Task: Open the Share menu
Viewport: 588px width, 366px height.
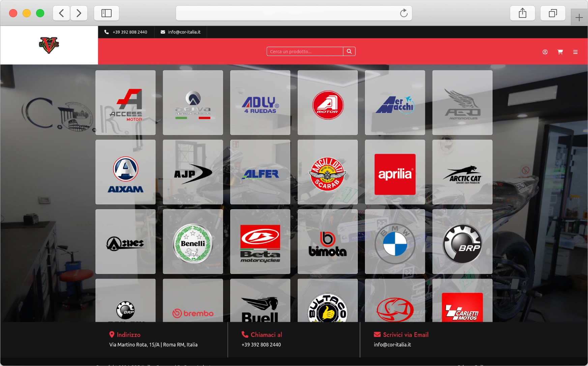Action: pos(523,13)
